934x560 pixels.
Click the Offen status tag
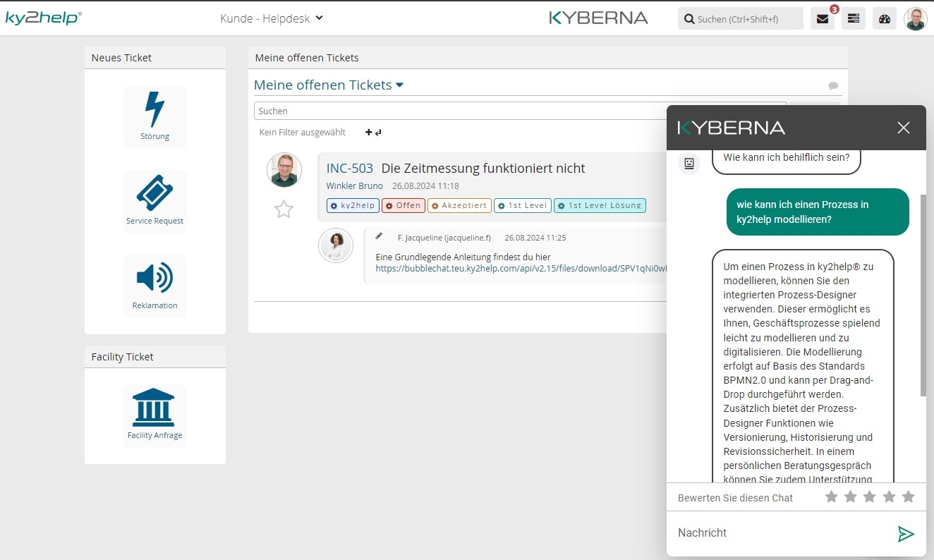pos(404,206)
